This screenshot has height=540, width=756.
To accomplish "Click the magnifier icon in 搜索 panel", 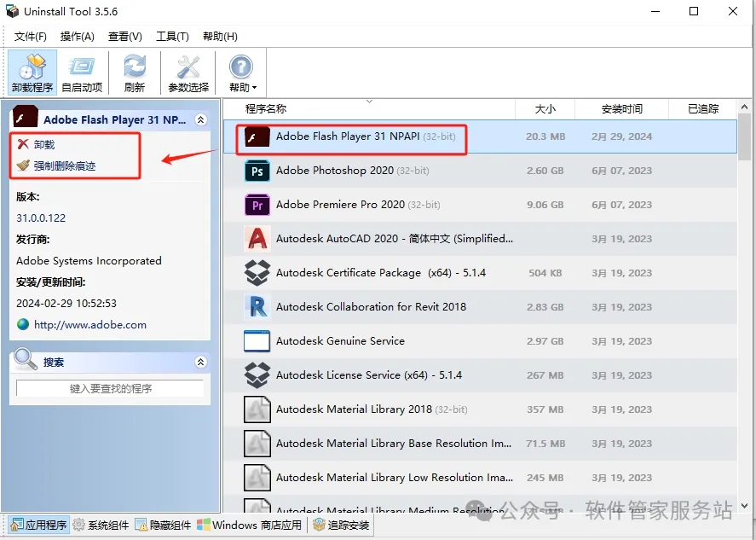I will 26,359.
